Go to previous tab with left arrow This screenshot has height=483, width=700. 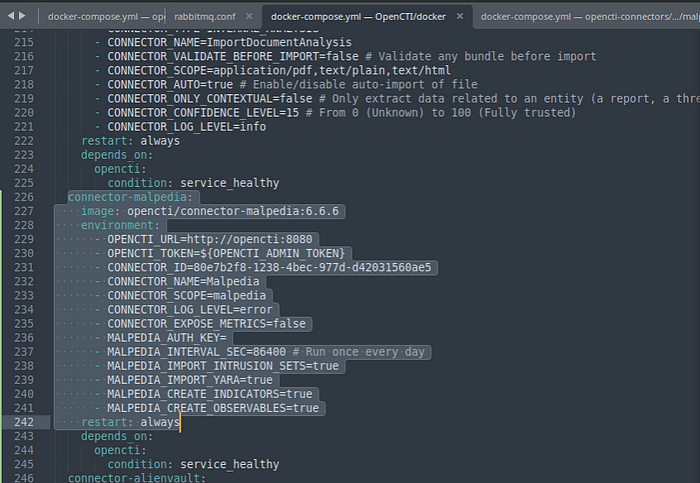click(x=11, y=16)
